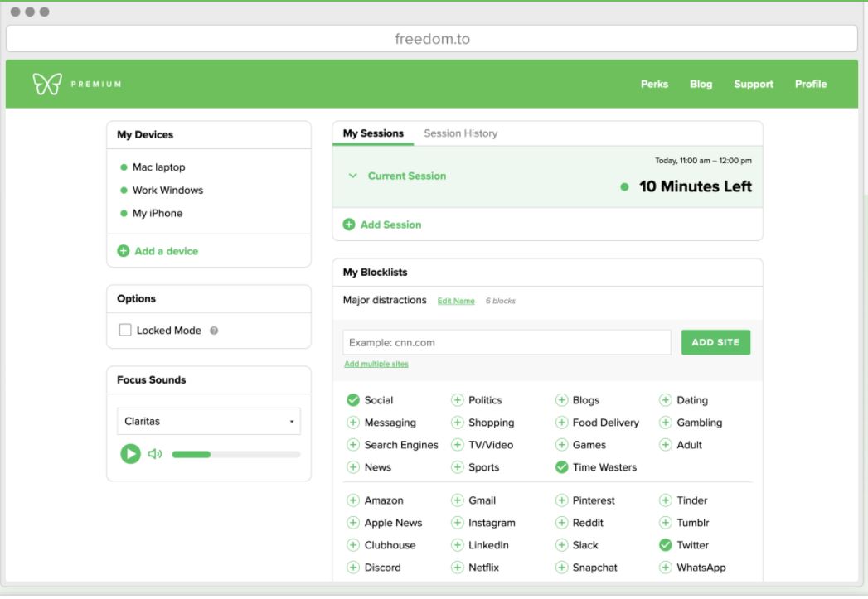
Task: Add Pinterest to blocklist via plus icon
Action: 561,500
